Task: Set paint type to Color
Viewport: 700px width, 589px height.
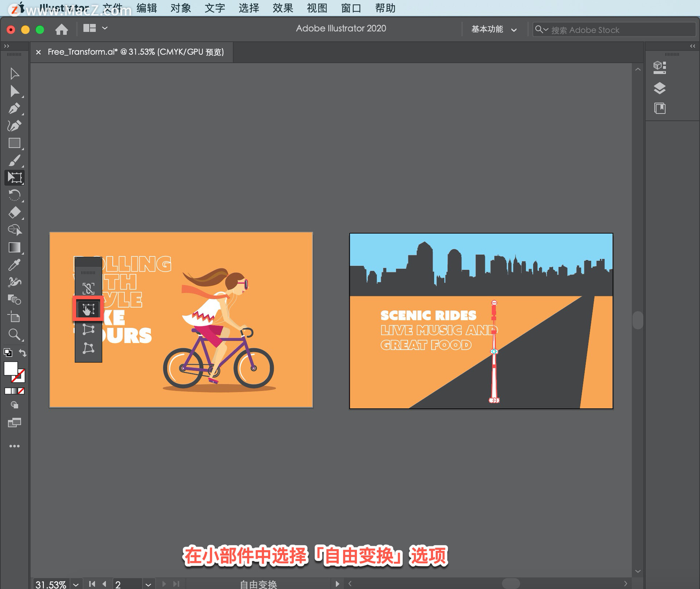Action: coord(7,391)
